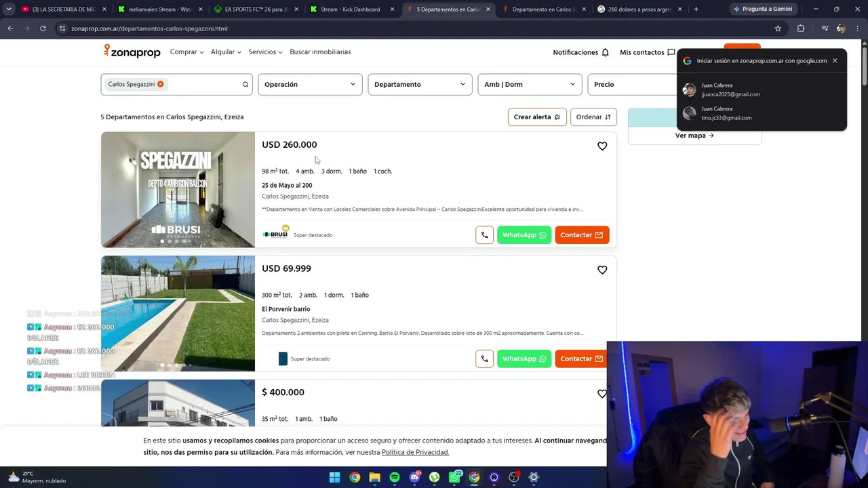Open Mis contactos messages
Viewport: 868px width, 488px height.
point(647,52)
